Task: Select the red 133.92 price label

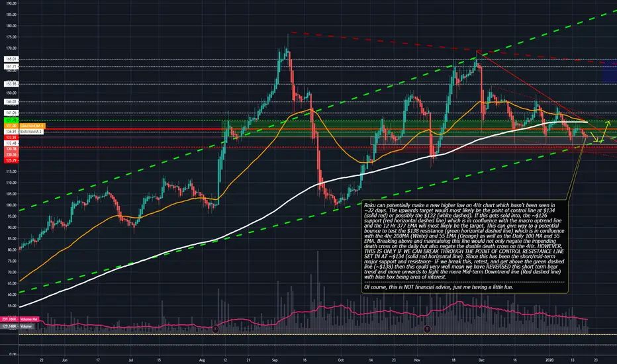Action: pos(11,138)
